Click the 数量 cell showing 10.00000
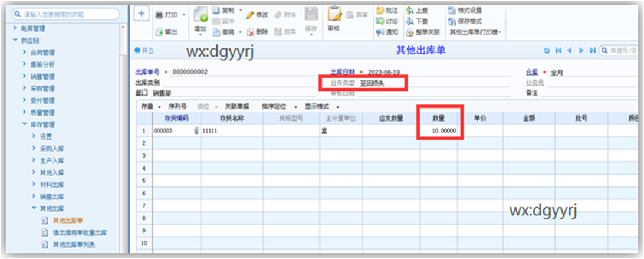This screenshot has width=644, height=259. (439, 131)
